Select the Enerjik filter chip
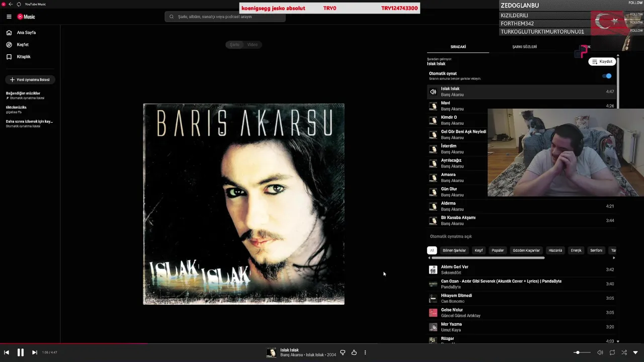 (576, 250)
